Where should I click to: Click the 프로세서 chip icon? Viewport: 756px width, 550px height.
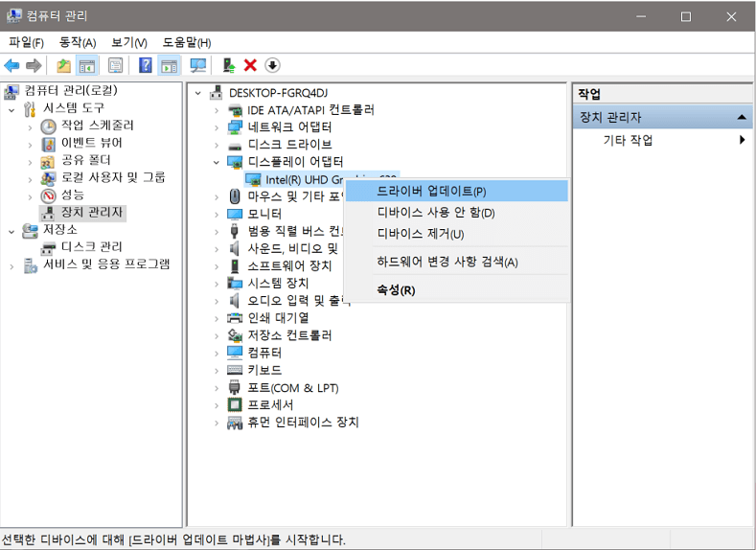pyautogui.click(x=235, y=405)
